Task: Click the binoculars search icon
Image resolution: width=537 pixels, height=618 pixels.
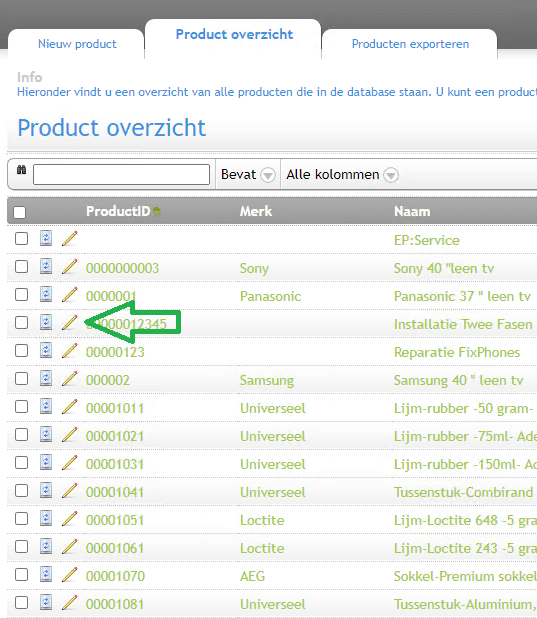Action: pos(21,170)
